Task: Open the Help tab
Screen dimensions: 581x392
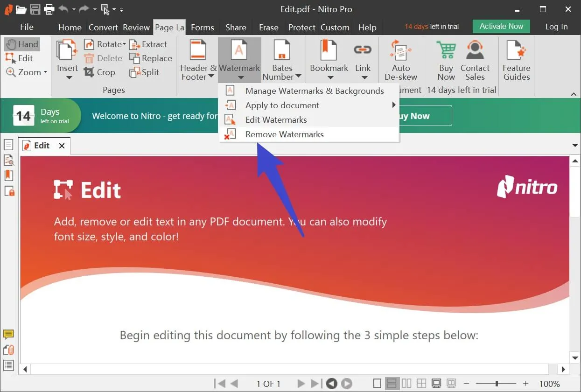Action: tap(367, 28)
